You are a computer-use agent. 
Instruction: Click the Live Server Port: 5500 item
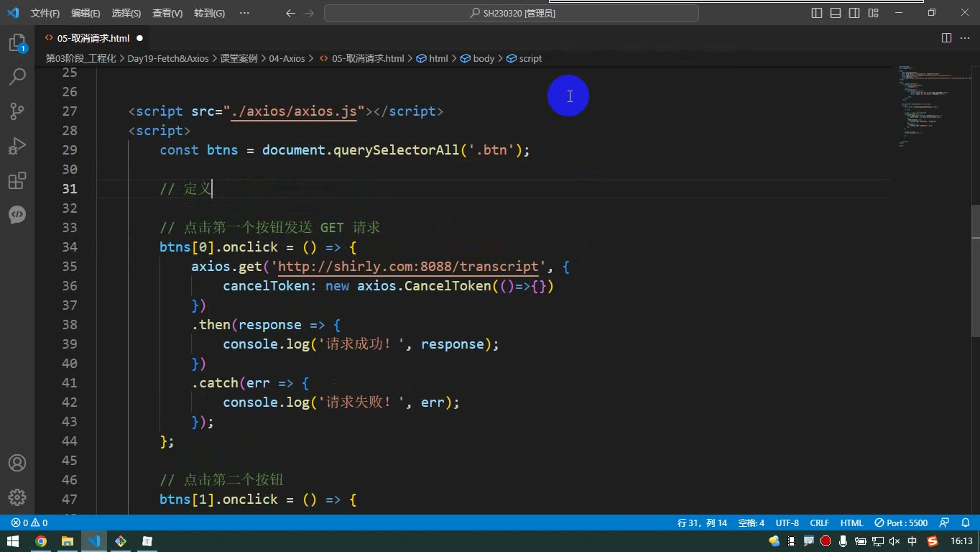click(902, 523)
